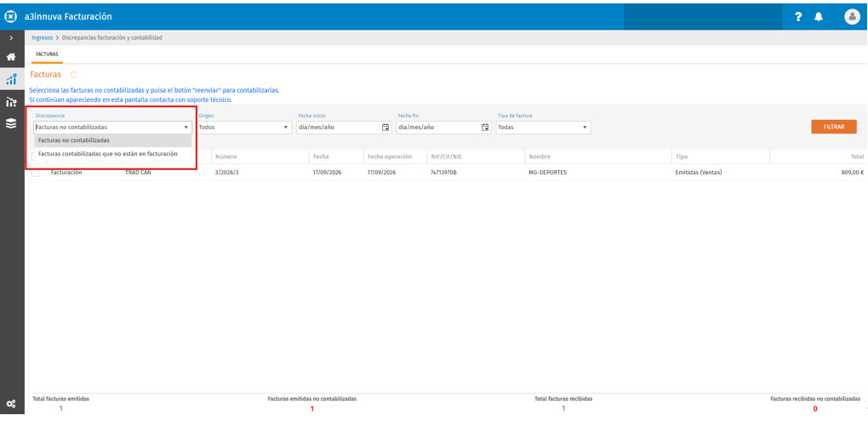Screen dimensions: 868x421
Task: Go to the Home sidebar icon
Action: [x=11, y=56]
